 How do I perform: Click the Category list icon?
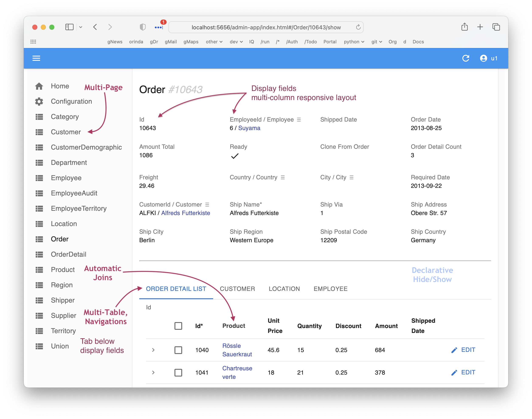(39, 117)
